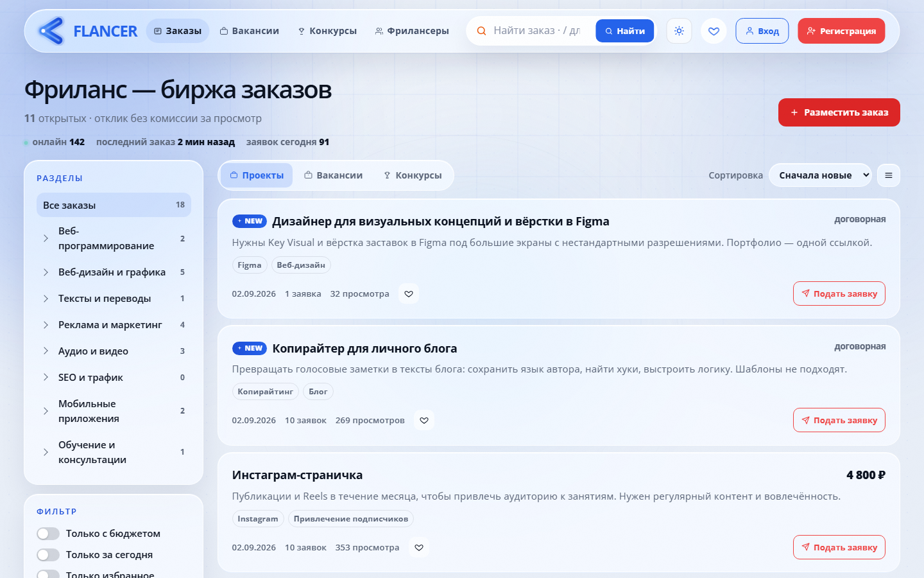Click the Разместить заказ button

click(x=839, y=112)
